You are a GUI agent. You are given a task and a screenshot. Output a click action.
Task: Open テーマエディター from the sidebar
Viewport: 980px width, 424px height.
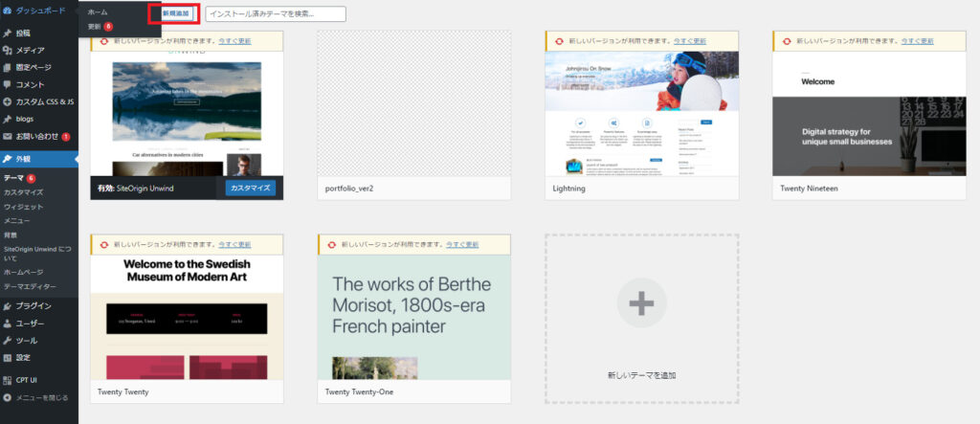click(x=30, y=287)
